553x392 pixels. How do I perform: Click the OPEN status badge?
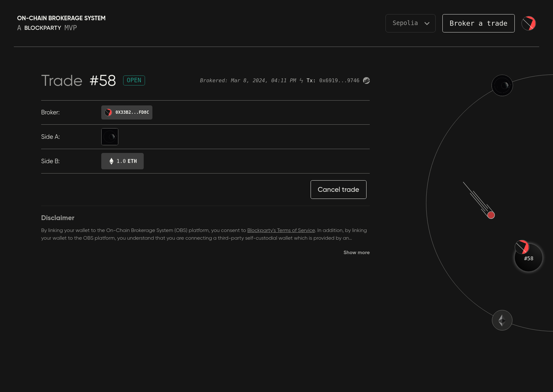[x=134, y=80]
